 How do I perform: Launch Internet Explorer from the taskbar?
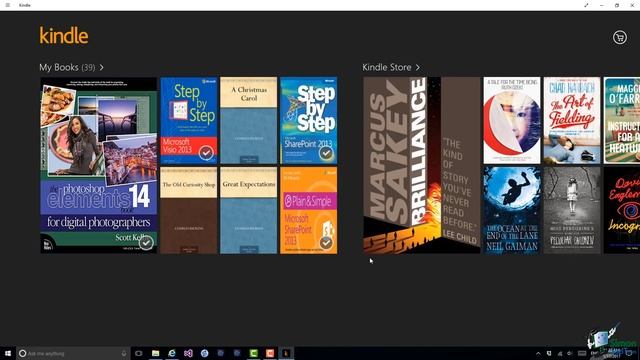tap(172, 353)
